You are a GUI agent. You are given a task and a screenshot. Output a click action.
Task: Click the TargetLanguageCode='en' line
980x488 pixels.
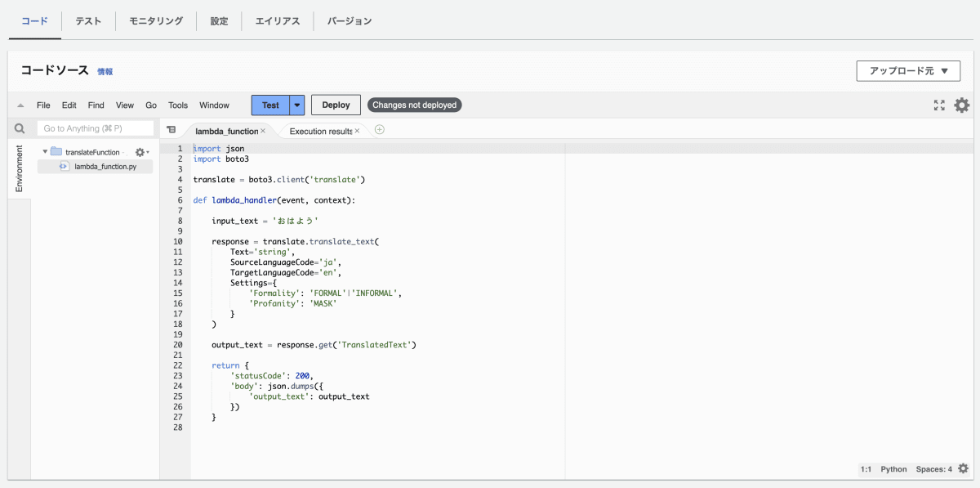286,272
